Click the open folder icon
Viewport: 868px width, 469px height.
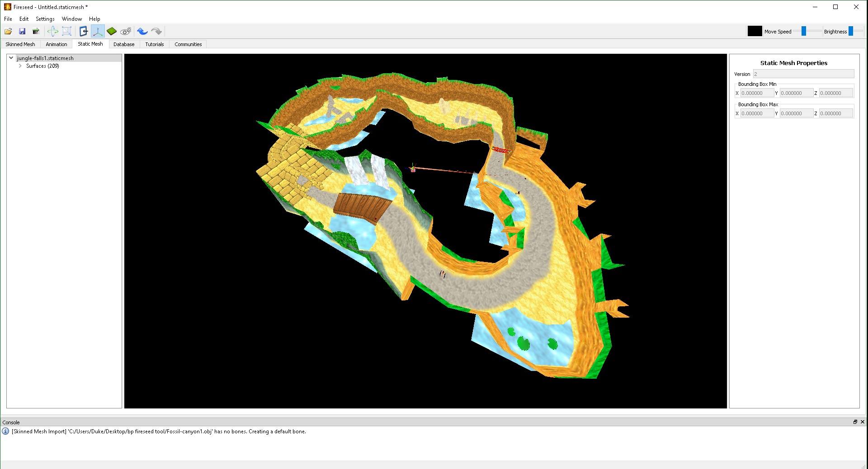[8, 31]
